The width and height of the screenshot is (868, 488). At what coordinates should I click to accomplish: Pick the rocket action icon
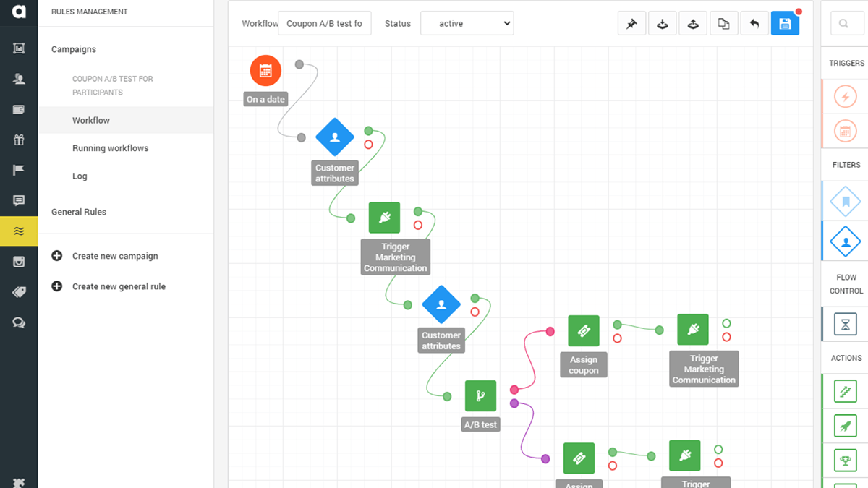click(x=845, y=426)
